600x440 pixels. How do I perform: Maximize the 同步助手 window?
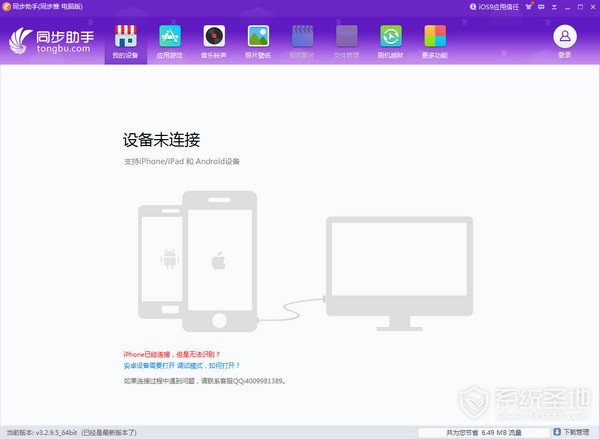point(580,7)
